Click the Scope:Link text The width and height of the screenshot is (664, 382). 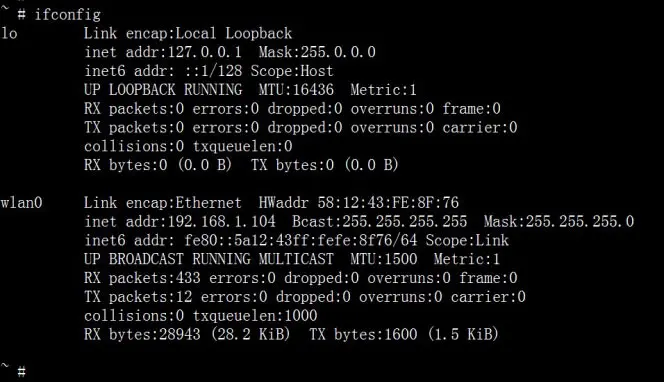coord(467,241)
